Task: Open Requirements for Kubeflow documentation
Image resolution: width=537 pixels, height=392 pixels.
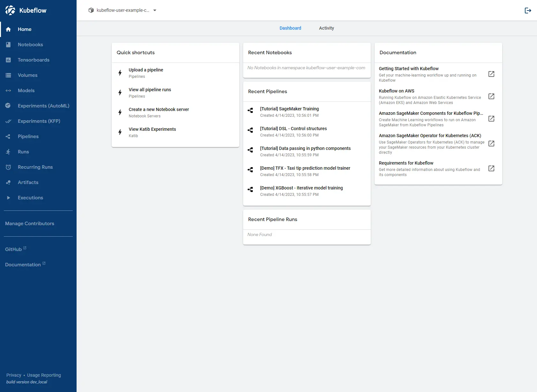Action: click(438, 168)
